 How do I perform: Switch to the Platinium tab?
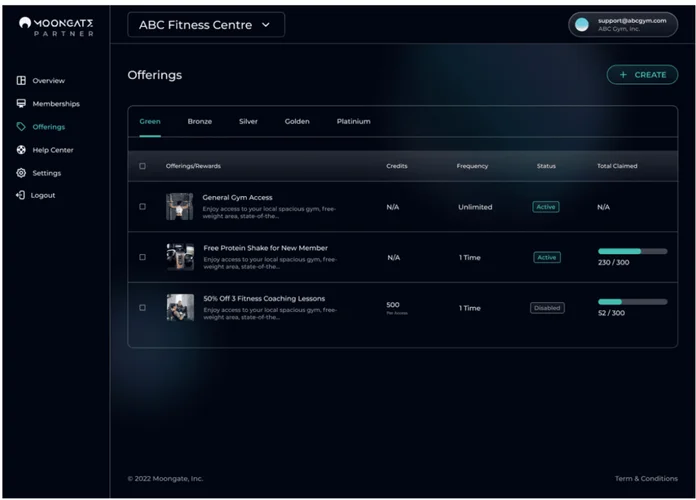353,121
